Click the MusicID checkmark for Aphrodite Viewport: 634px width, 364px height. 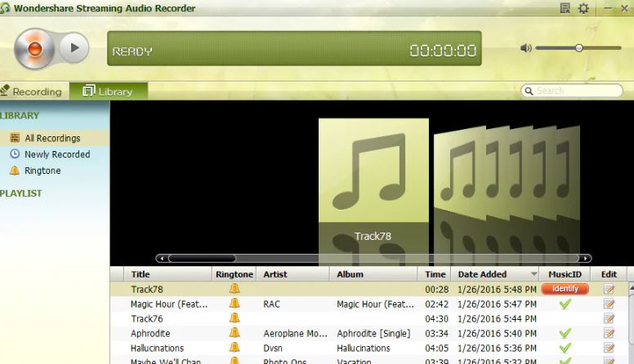565,333
